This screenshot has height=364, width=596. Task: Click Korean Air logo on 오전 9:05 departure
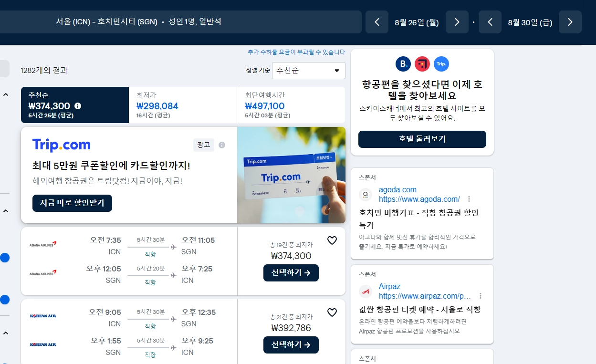(43, 316)
